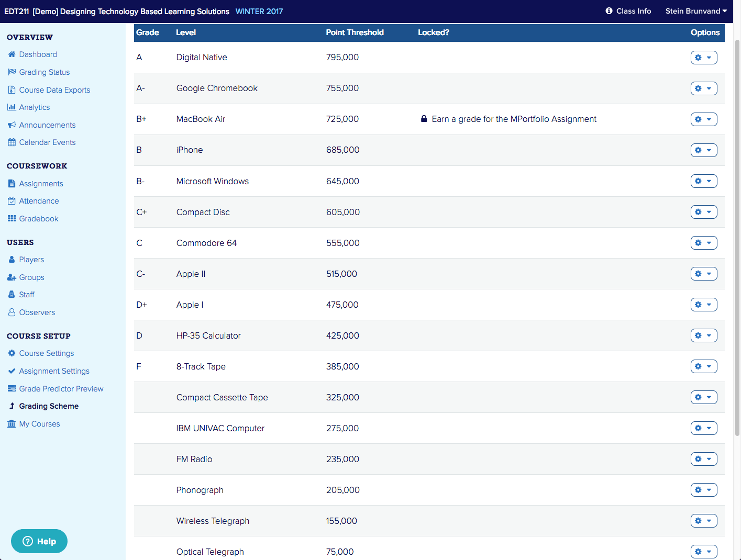Image resolution: width=741 pixels, height=560 pixels.
Task: Click the Earn a grade for MPortfolio text
Action: (x=514, y=119)
